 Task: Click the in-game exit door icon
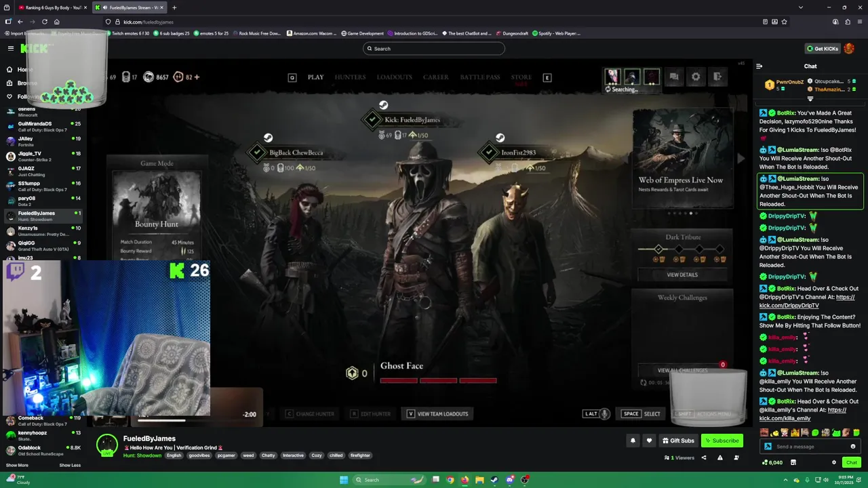(717, 77)
